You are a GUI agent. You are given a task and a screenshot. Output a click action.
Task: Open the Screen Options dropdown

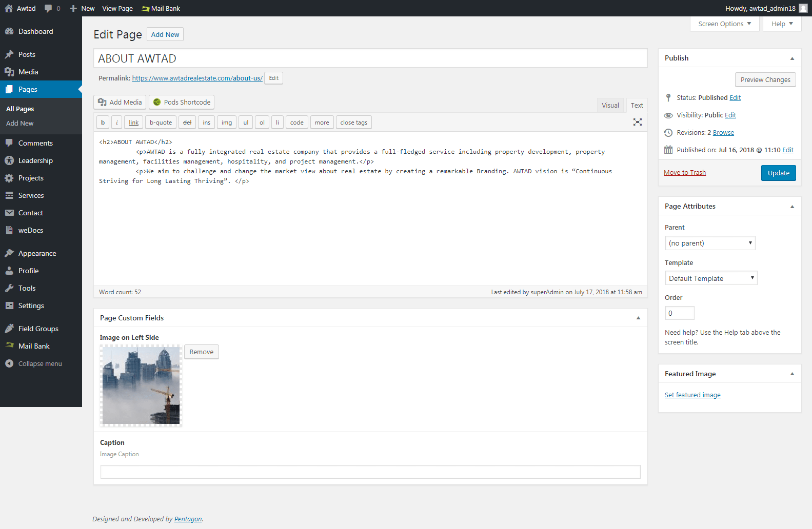(725, 24)
